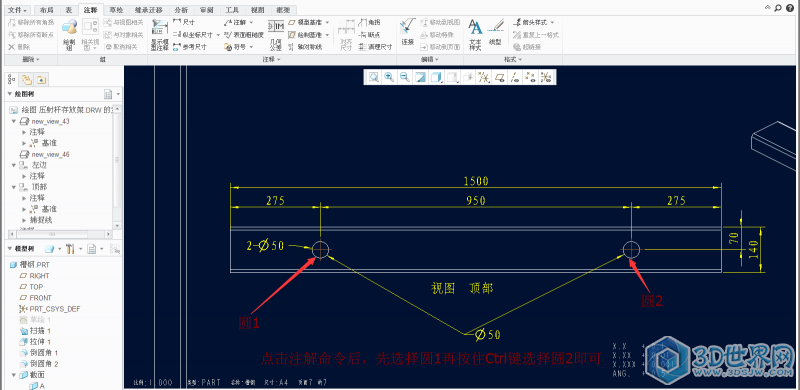
Task: Click the 清理尺寸 clean up dimensions button
Action: click(x=375, y=47)
